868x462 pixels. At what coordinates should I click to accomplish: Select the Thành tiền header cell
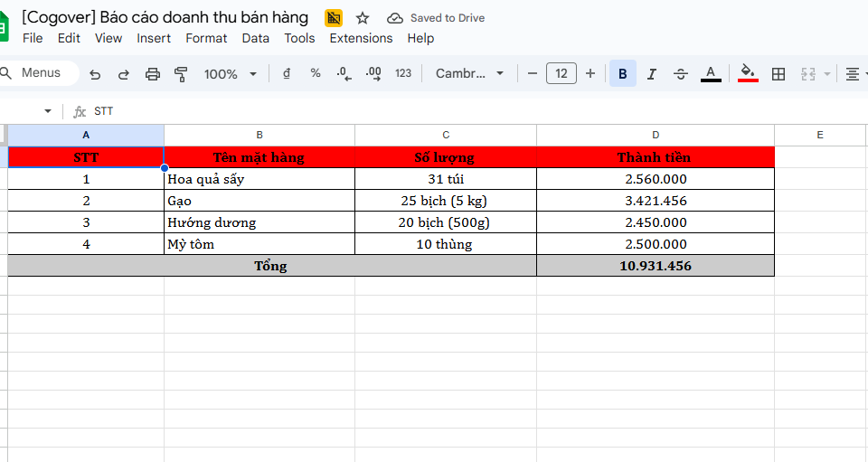tap(656, 157)
